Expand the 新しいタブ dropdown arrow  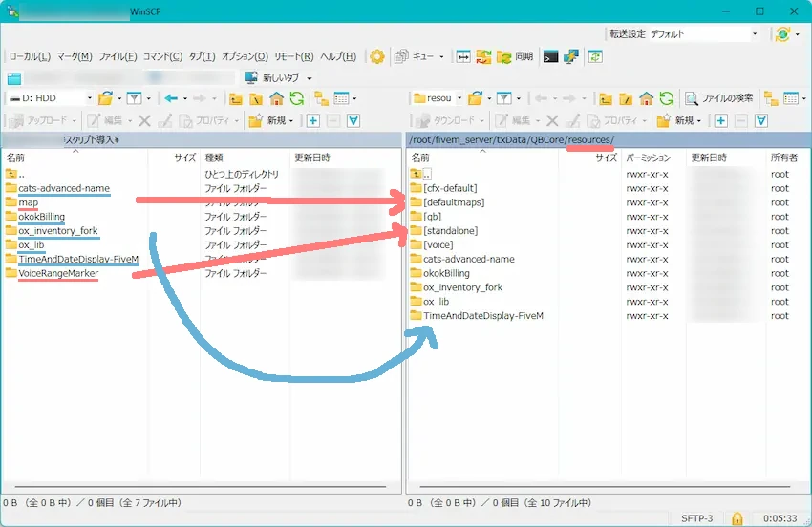pyautogui.click(x=310, y=78)
